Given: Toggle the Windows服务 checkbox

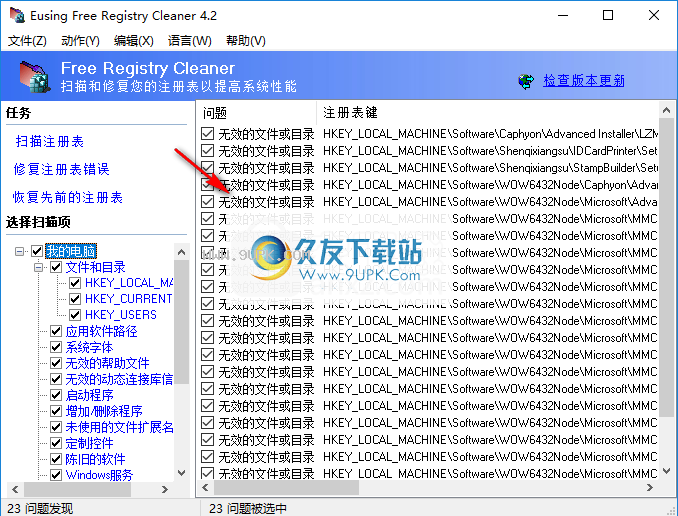Looking at the screenshot, I should click(56, 475).
